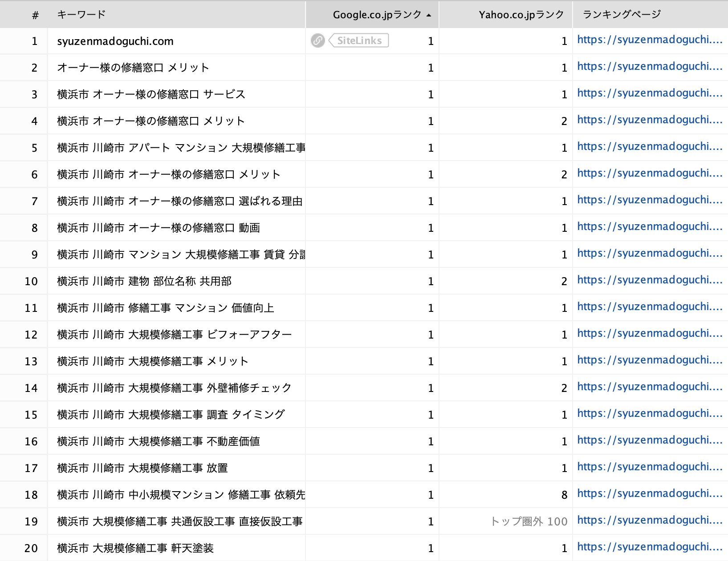
Task: Select keyword 横浜市 川崎市 修繕工事 マンション 価値向上
Action: click(x=166, y=308)
